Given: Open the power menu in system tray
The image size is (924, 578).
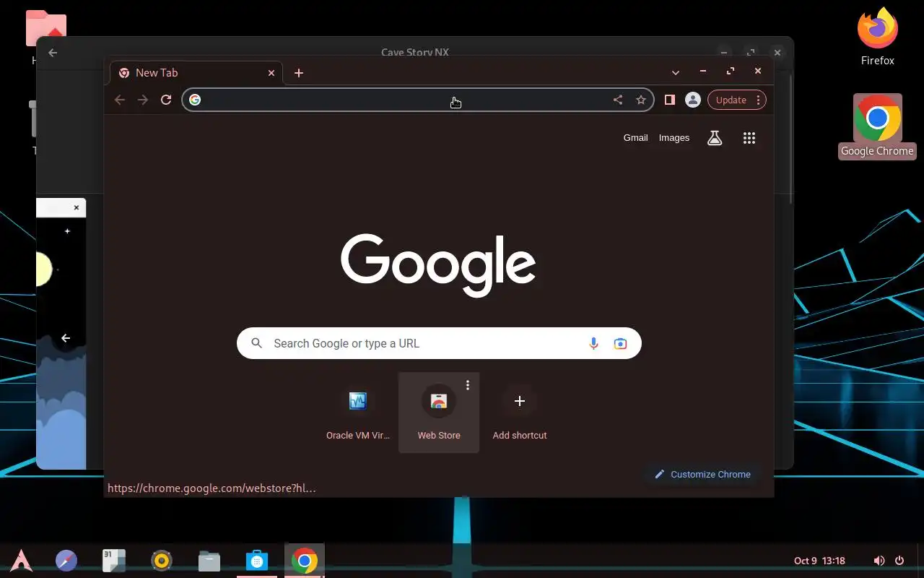Looking at the screenshot, I should coord(899,561).
